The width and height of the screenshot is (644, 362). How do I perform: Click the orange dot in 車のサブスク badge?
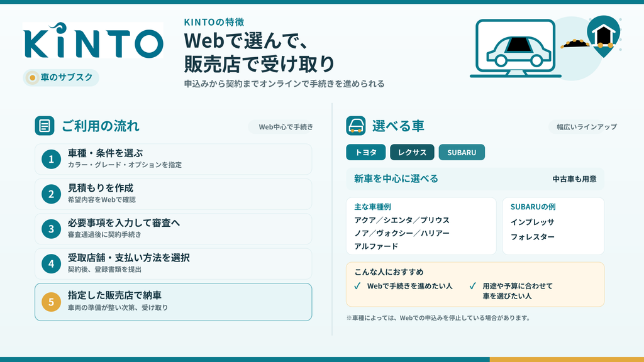[x=33, y=77]
